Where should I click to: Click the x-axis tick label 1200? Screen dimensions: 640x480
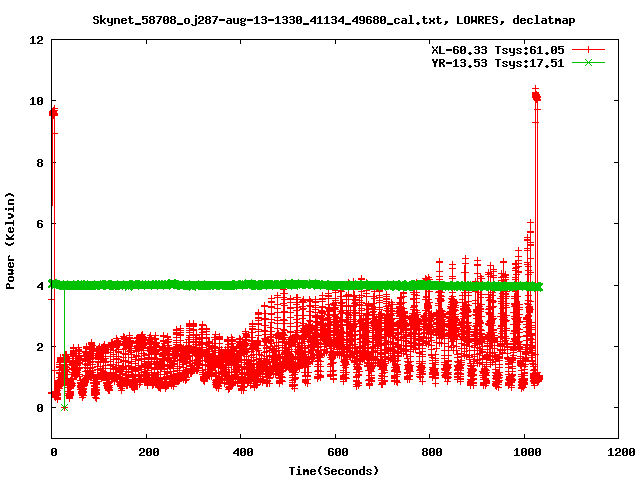[x=621, y=452]
